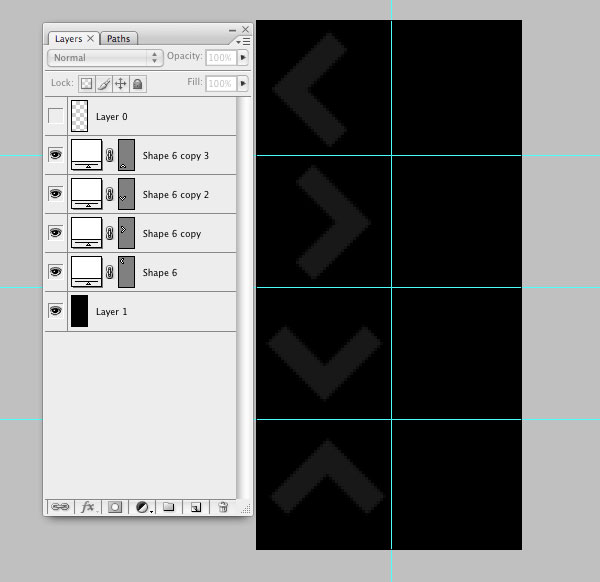
Task: Show the hidden Layer 0
Action: [x=55, y=116]
